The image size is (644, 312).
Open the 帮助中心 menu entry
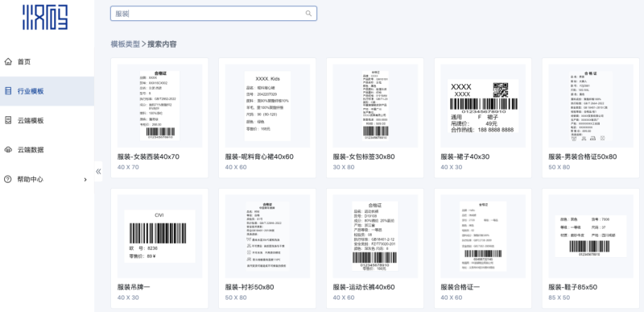click(x=47, y=180)
